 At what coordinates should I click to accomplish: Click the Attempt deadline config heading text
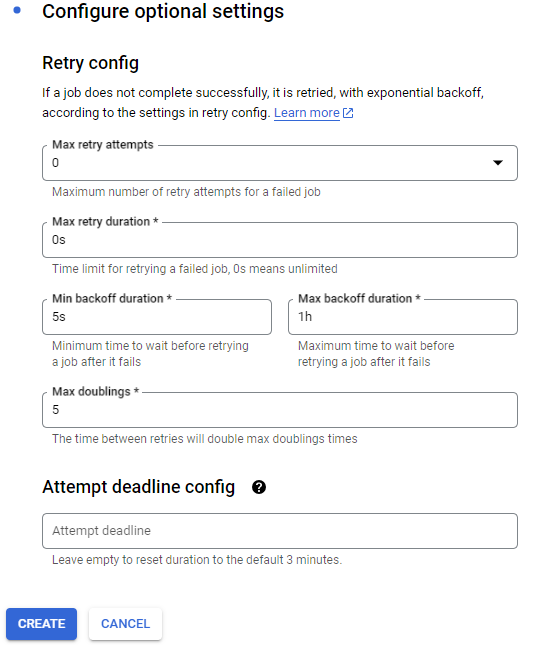pyautogui.click(x=139, y=487)
